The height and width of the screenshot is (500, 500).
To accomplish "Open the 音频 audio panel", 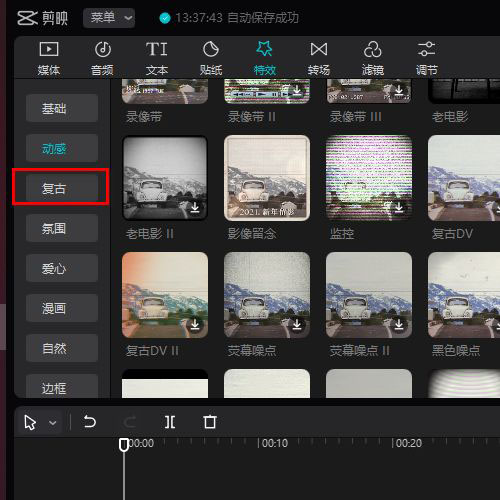I will pos(102,58).
